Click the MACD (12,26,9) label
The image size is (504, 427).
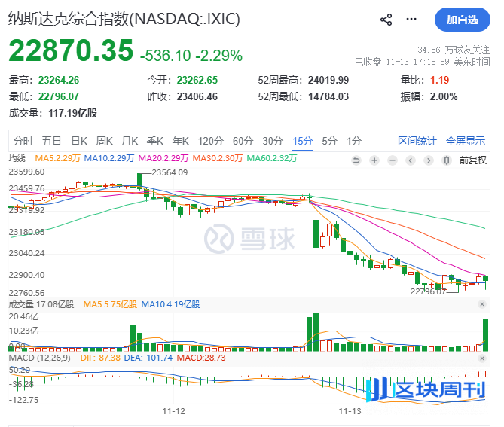[39, 358]
